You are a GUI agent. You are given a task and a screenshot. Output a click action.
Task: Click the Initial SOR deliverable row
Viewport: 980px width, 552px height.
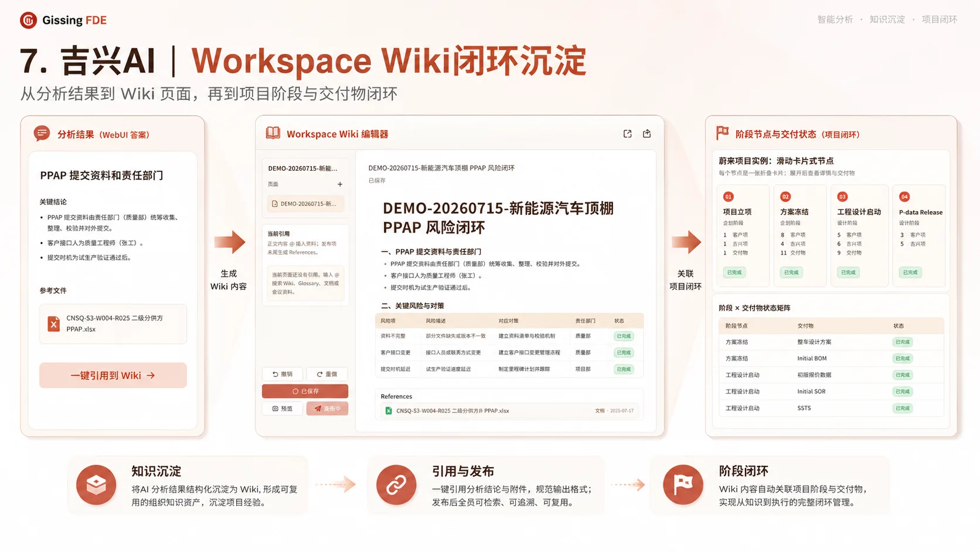point(831,391)
